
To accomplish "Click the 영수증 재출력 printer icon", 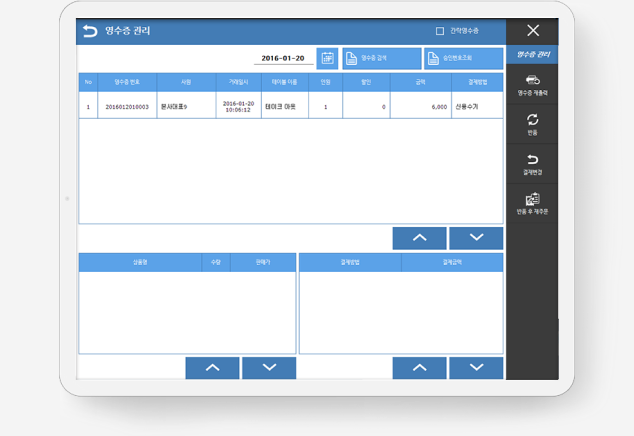I will pyautogui.click(x=533, y=79).
